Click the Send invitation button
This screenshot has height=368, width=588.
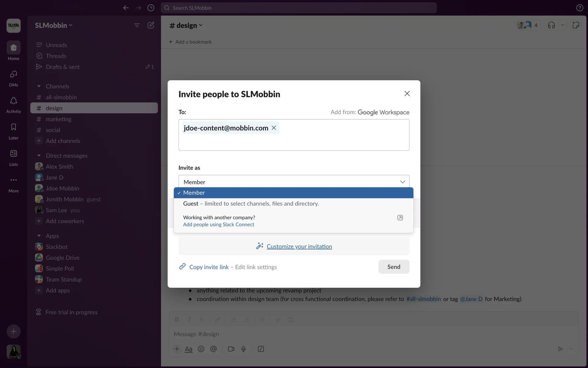(x=394, y=267)
